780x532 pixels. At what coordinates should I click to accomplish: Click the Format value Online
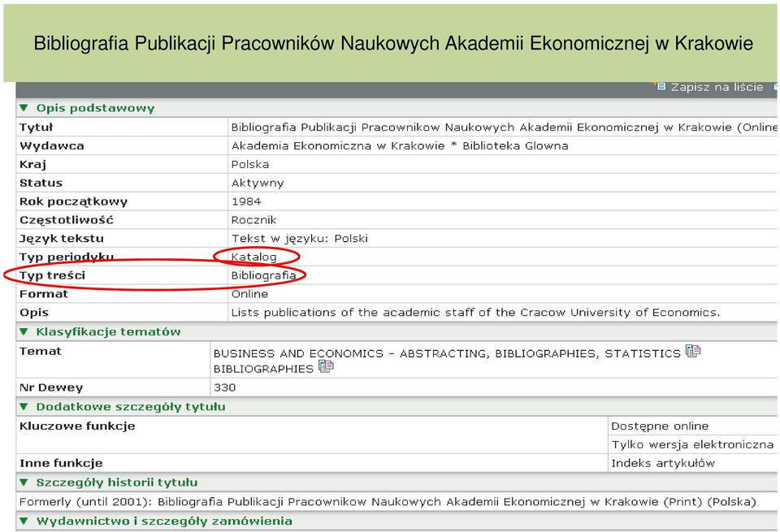(x=249, y=294)
